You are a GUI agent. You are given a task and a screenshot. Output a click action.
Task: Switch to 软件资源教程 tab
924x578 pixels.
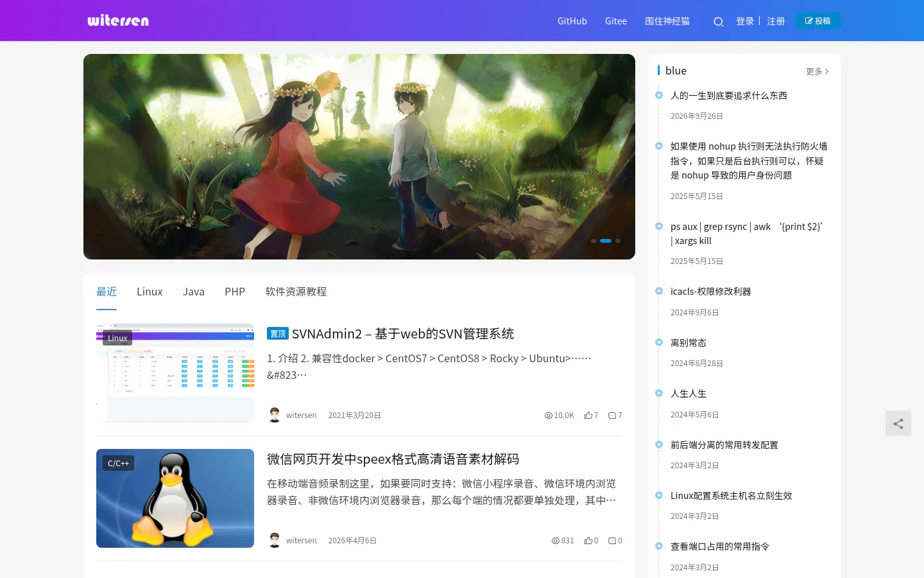tap(296, 292)
